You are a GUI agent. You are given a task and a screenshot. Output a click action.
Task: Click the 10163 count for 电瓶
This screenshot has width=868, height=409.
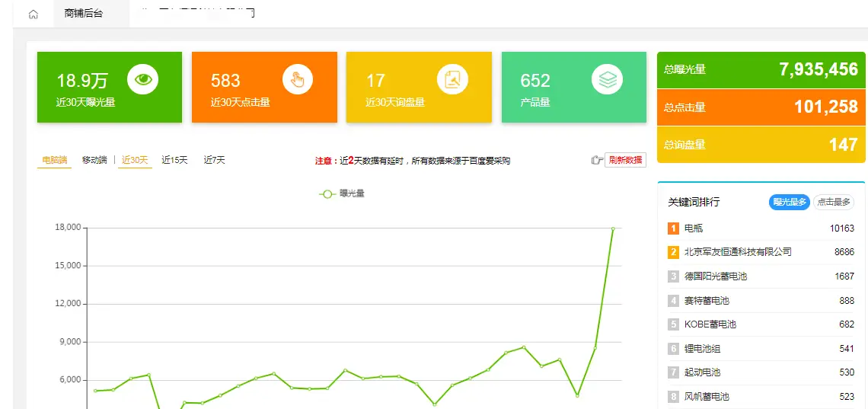[843, 228]
